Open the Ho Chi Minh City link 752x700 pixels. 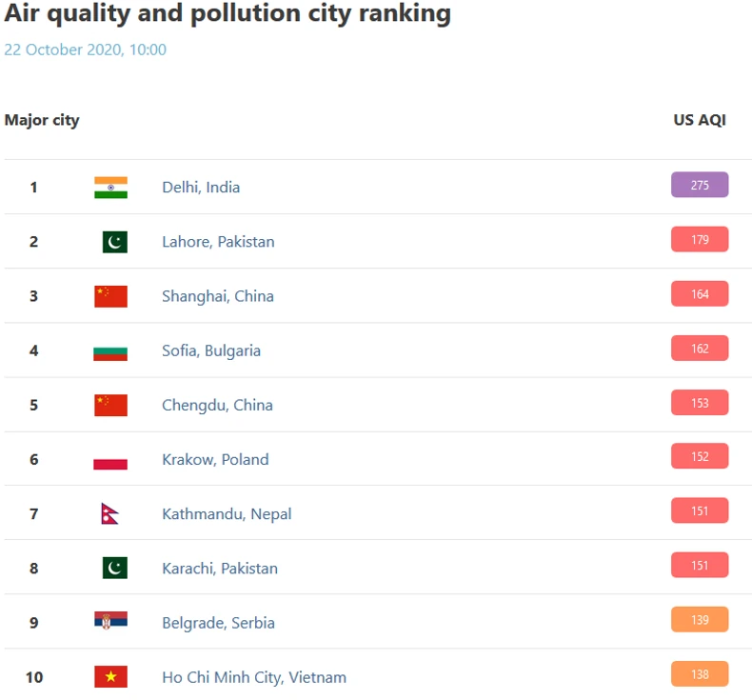(254, 677)
